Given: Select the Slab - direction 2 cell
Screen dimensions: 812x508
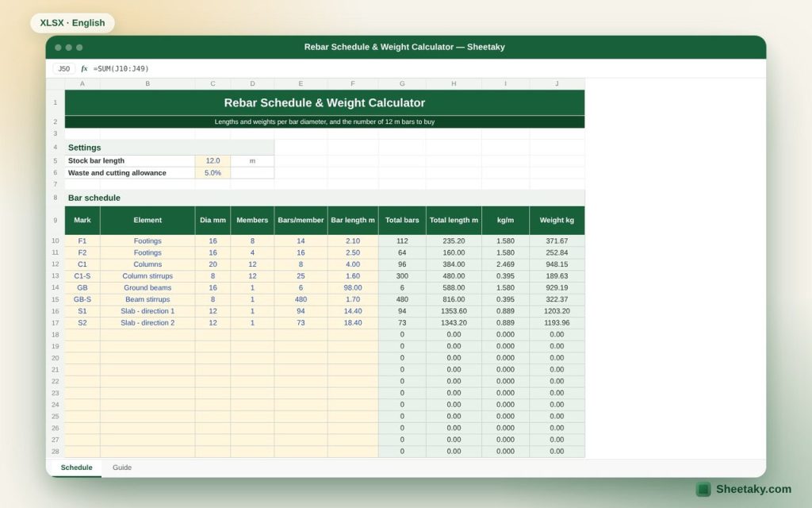Looking at the screenshot, I should coord(147,323).
